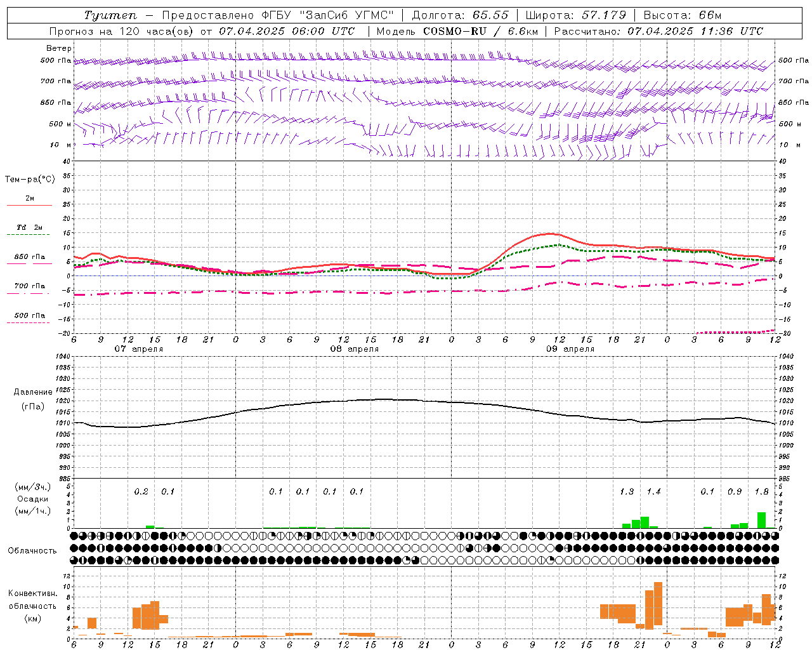The width and height of the screenshot is (812, 650).
Task: Click the solid '2м' temperature legend line
Action: [x=30, y=205]
